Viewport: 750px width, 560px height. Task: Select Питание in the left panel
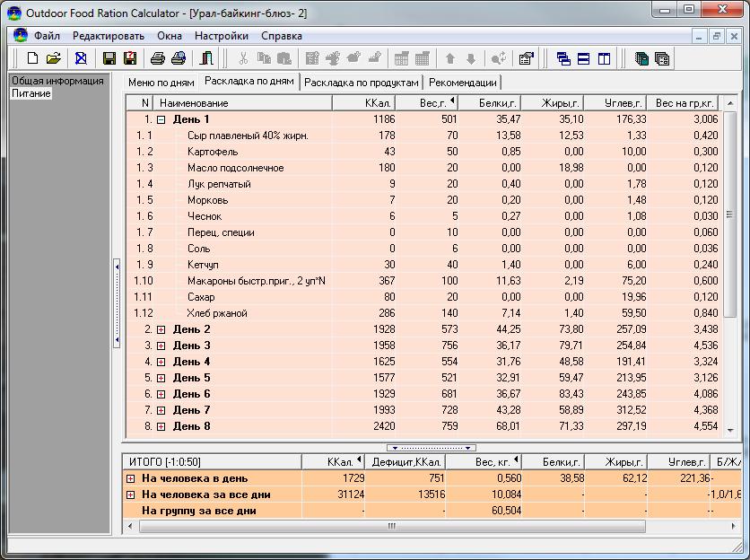pyautogui.click(x=31, y=93)
